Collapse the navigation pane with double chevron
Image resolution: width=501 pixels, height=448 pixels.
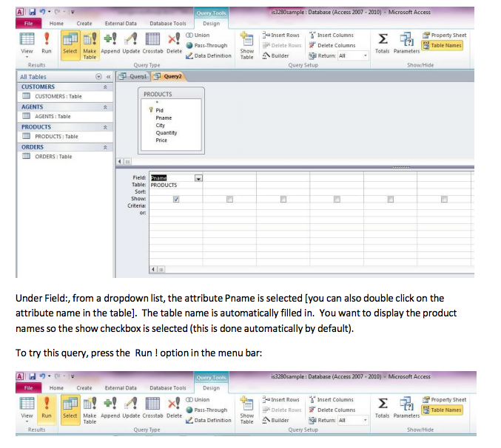[108, 77]
